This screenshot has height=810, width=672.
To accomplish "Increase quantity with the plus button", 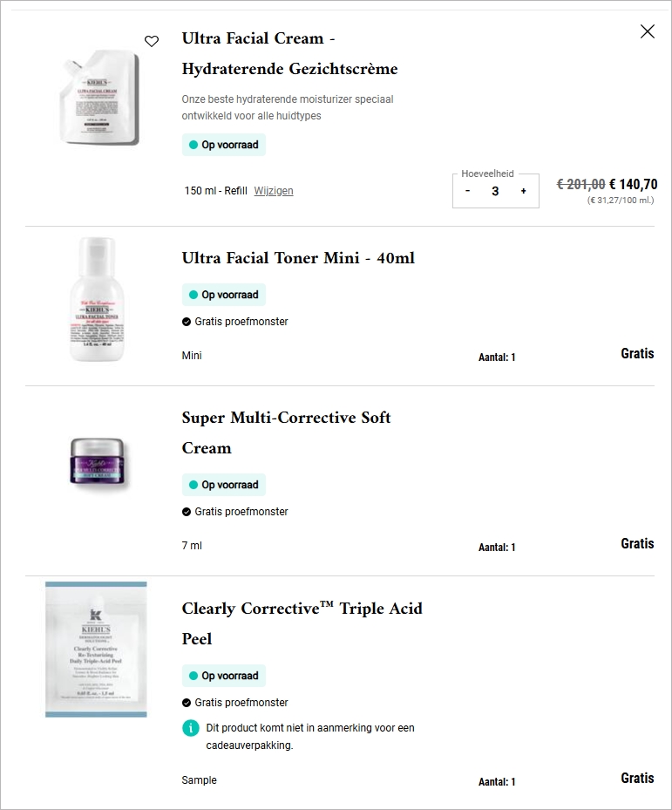I will tap(524, 191).
